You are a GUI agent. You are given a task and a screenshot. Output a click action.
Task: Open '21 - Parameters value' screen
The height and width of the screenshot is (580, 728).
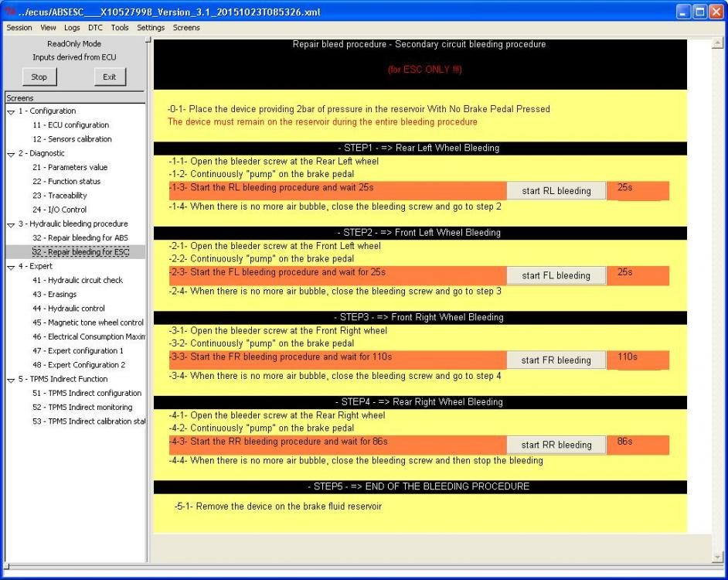tap(70, 167)
